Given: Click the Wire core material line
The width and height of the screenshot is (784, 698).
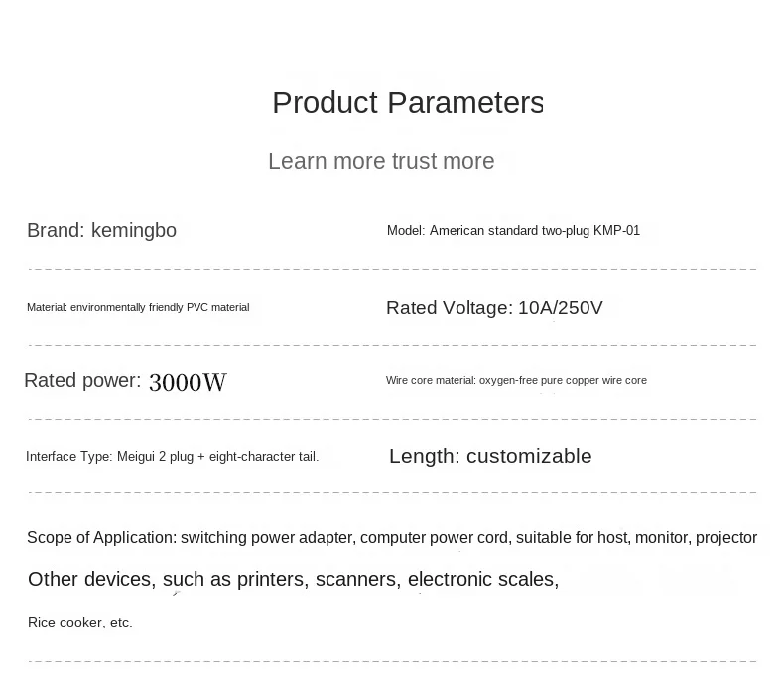Looking at the screenshot, I should point(516,381).
